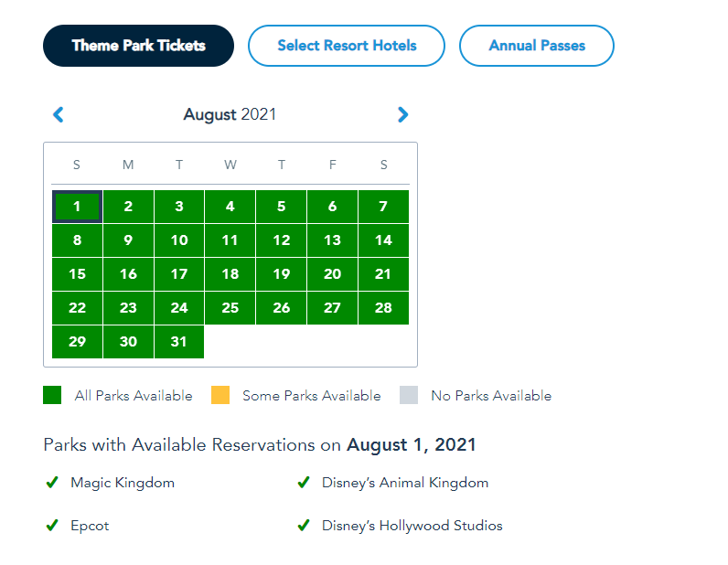This screenshot has width=728, height=565.
Task: Click August 22 on the calendar
Action: [x=77, y=308]
